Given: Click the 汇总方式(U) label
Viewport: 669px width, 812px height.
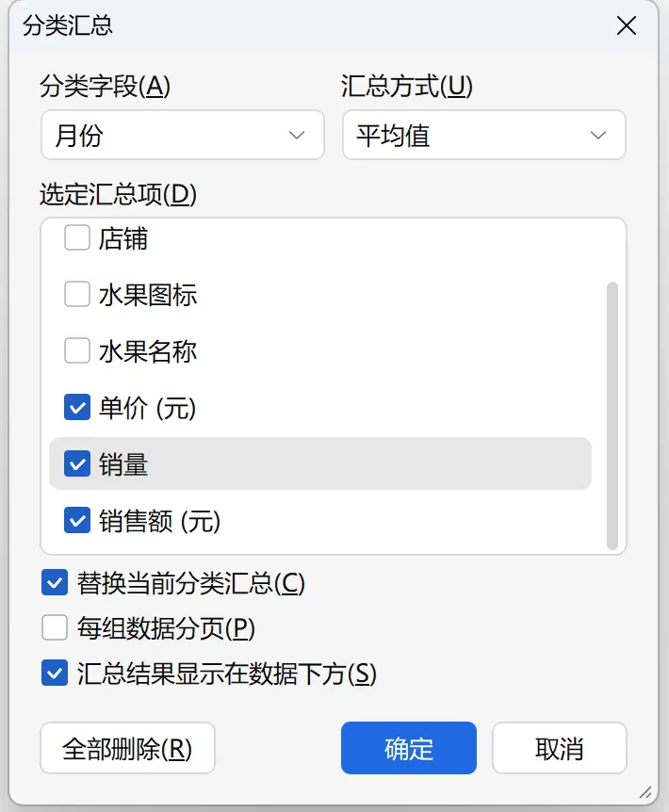Looking at the screenshot, I should tap(406, 87).
